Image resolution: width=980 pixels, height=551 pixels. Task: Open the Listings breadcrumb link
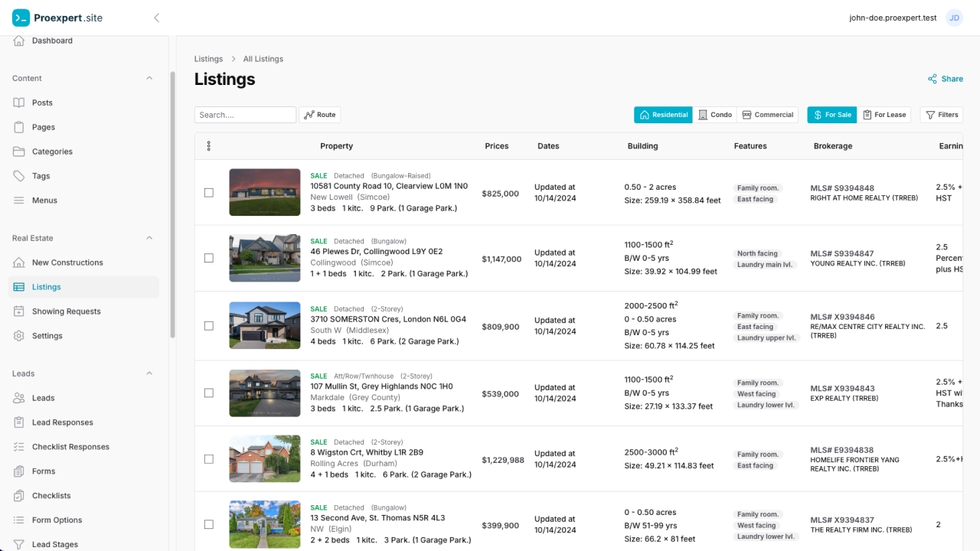pos(208,59)
